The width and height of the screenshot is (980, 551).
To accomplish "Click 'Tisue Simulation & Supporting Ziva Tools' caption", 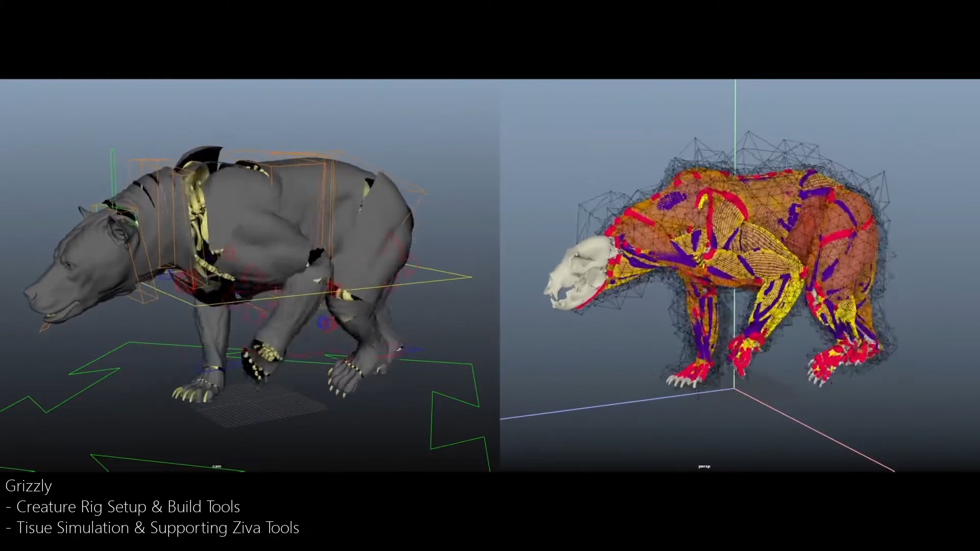I will pos(157,528).
